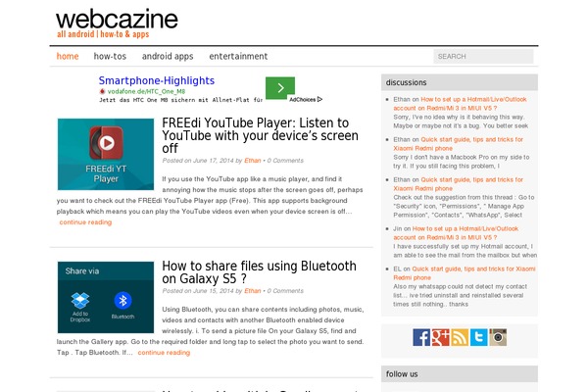Viewport: 588px width, 392px height.
Task: Click the webcazine site logo
Action: click(117, 20)
